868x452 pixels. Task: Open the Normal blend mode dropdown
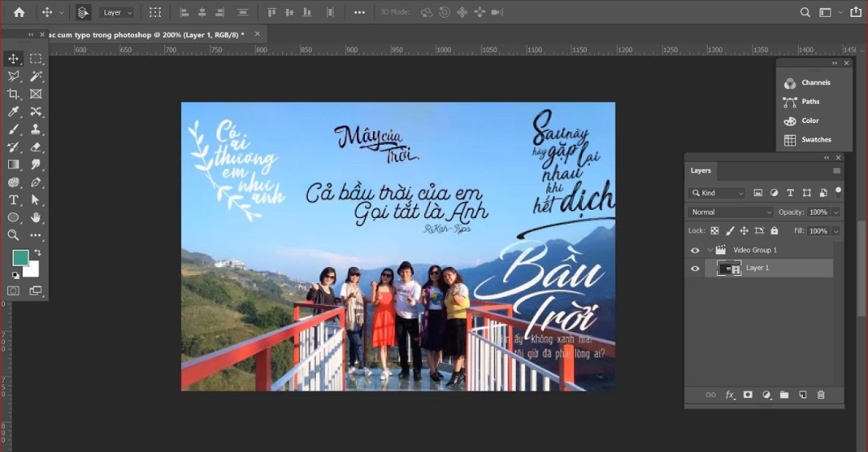[x=730, y=212]
